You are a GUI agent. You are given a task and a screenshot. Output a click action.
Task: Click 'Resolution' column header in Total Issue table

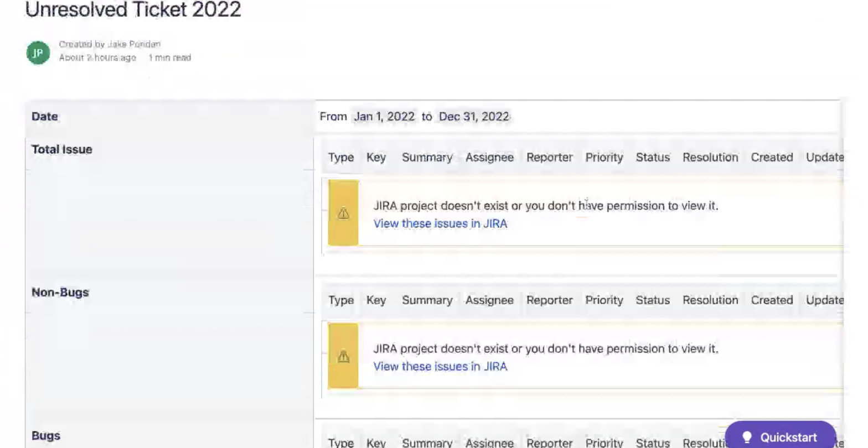tap(710, 158)
